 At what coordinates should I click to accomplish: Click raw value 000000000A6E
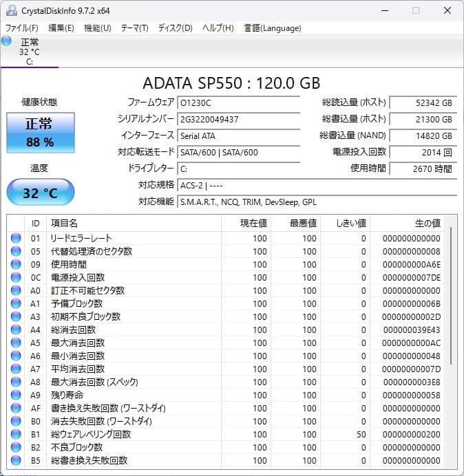click(412, 264)
